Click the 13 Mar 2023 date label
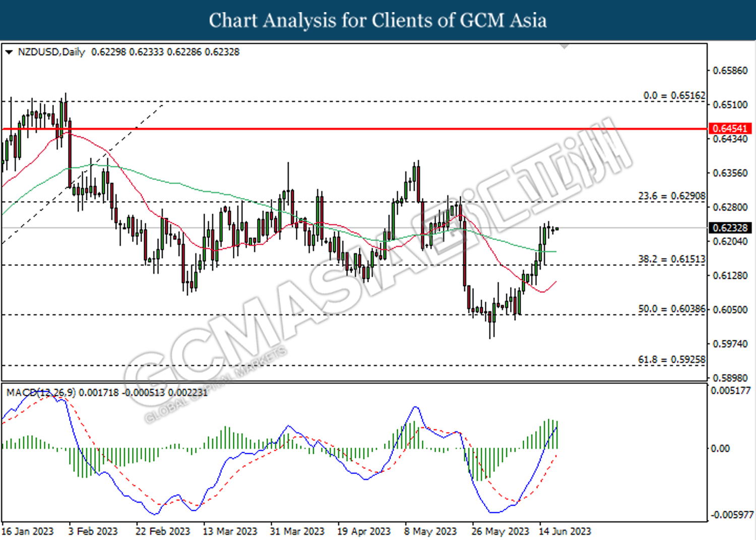Image resolution: width=756 pixels, height=540 pixels. [230, 531]
